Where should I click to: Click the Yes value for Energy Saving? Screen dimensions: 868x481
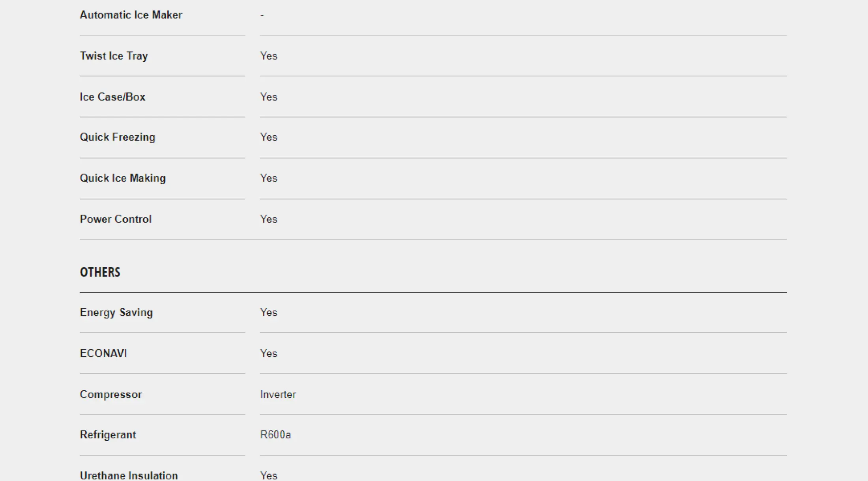[269, 313]
